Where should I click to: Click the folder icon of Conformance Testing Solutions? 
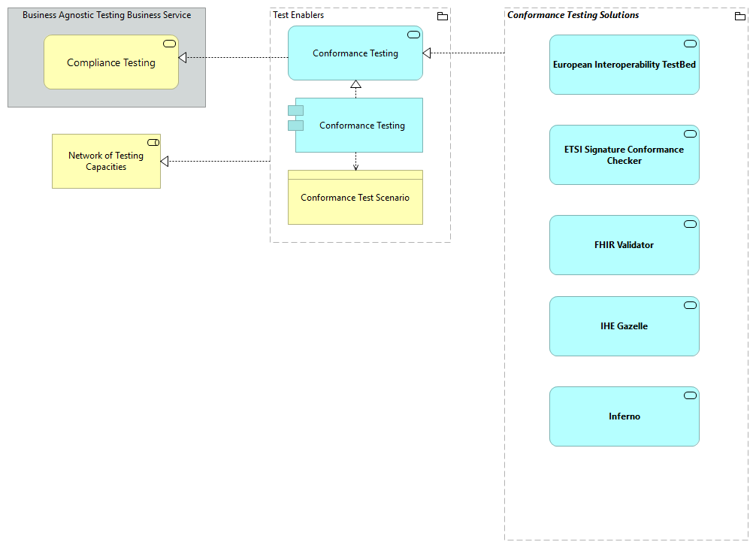pos(739,17)
